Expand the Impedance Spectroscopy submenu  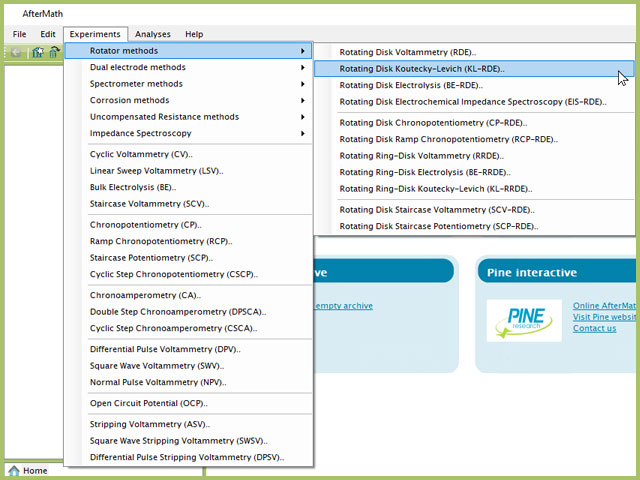click(189, 133)
